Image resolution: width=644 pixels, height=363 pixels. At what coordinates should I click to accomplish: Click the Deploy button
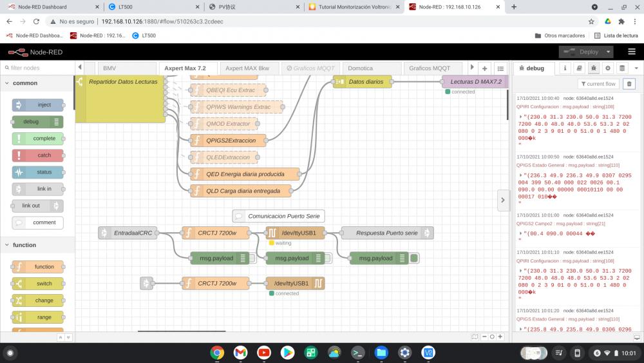coord(581,52)
